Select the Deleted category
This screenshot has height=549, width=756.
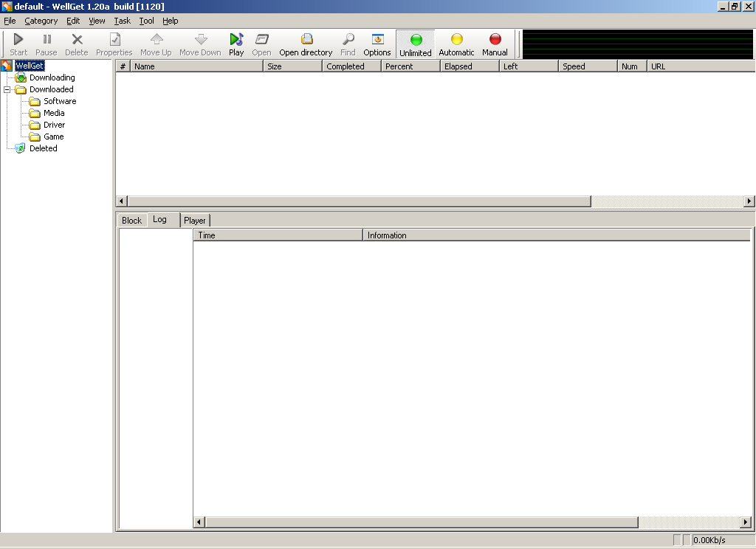(x=44, y=148)
